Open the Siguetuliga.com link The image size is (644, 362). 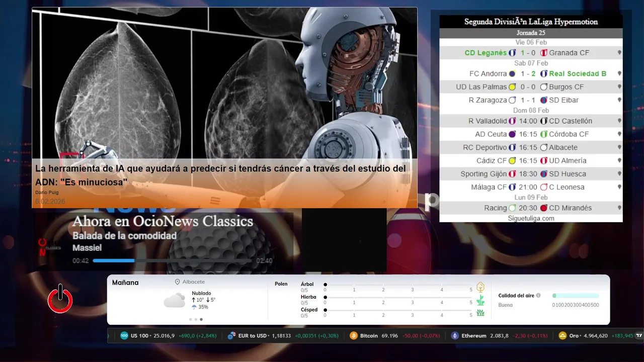point(531,218)
